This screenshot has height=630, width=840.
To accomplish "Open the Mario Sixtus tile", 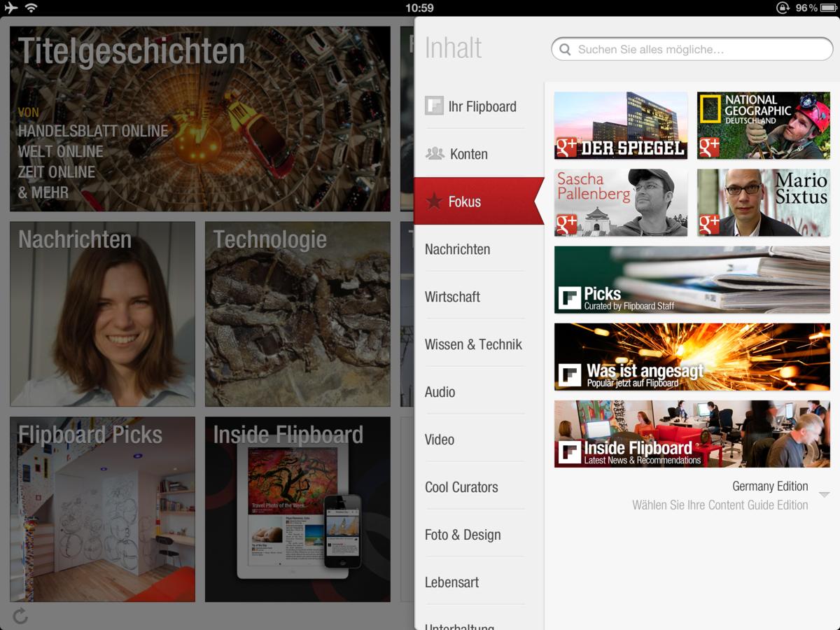I will [764, 202].
